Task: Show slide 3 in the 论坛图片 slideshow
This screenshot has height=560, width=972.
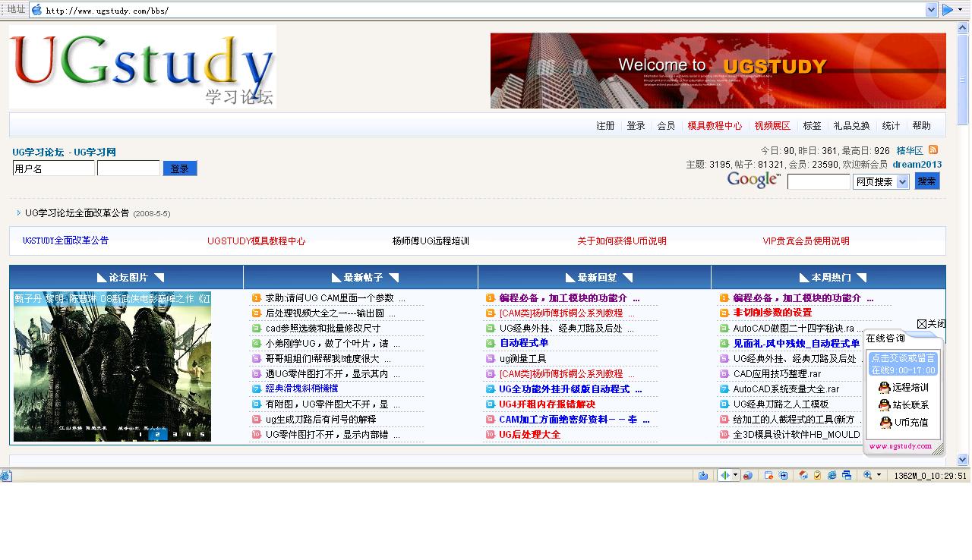Action: coord(175,435)
